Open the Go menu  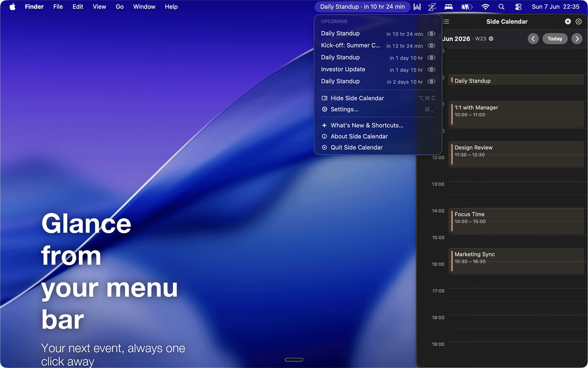point(120,7)
